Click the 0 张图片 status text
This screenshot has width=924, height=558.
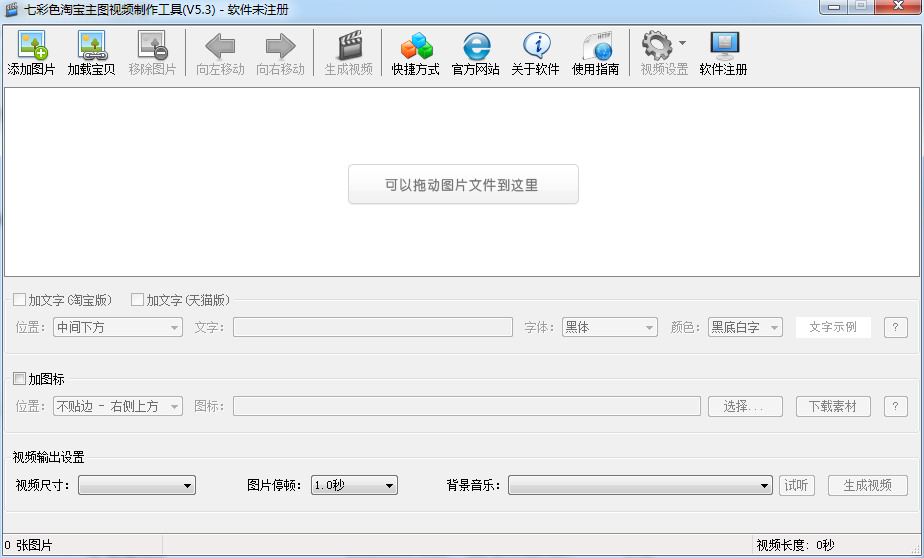point(28,546)
